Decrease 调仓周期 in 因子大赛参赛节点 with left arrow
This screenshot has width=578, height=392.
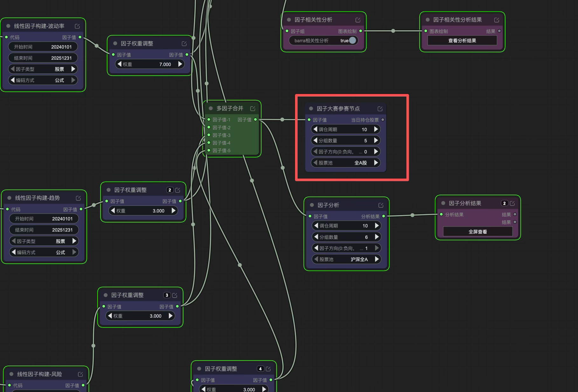tap(315, 129)
